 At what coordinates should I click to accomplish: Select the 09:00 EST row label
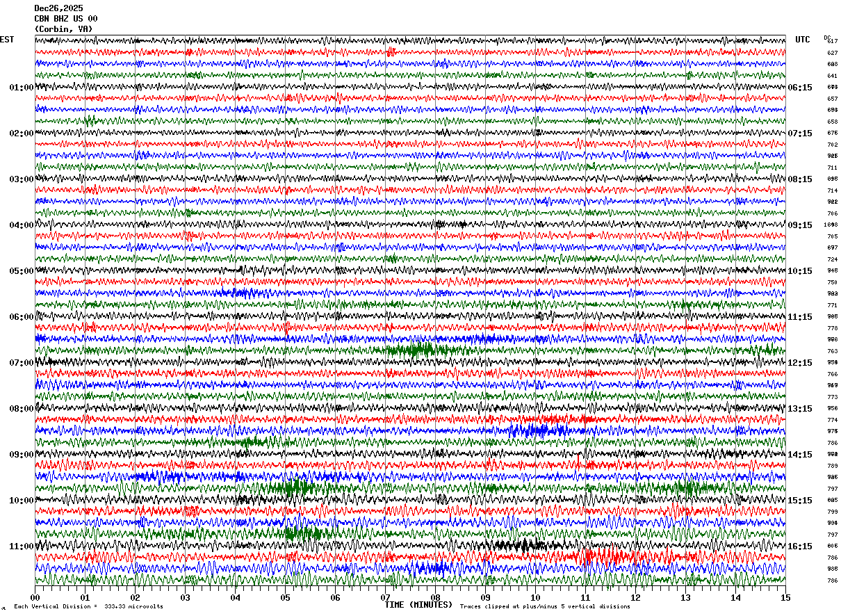coord(22,455)
